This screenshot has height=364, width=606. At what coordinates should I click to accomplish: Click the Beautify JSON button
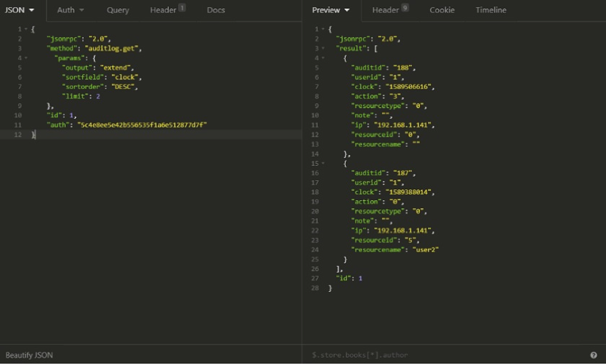(29, 355)
